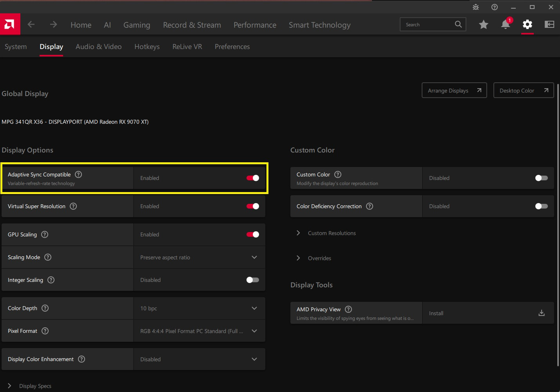The width and height of the screenshot is (560, 392).
Task: Open notifications bell icon
Action: [506, 24]
